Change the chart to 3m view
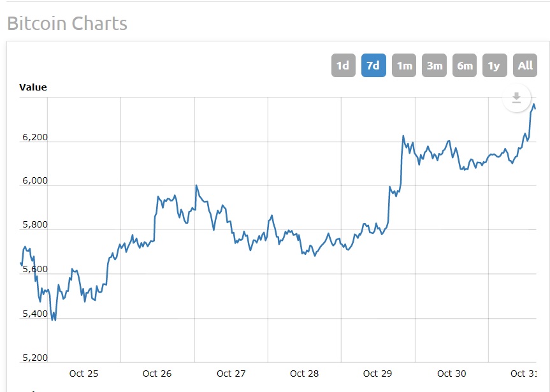Viewport: 550px width, 392px height. click(x=435, y=66)
